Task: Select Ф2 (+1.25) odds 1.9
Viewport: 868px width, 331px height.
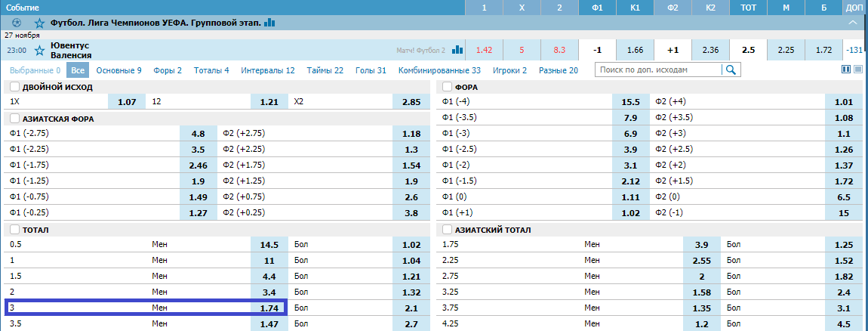Action: tap(411, 181)
